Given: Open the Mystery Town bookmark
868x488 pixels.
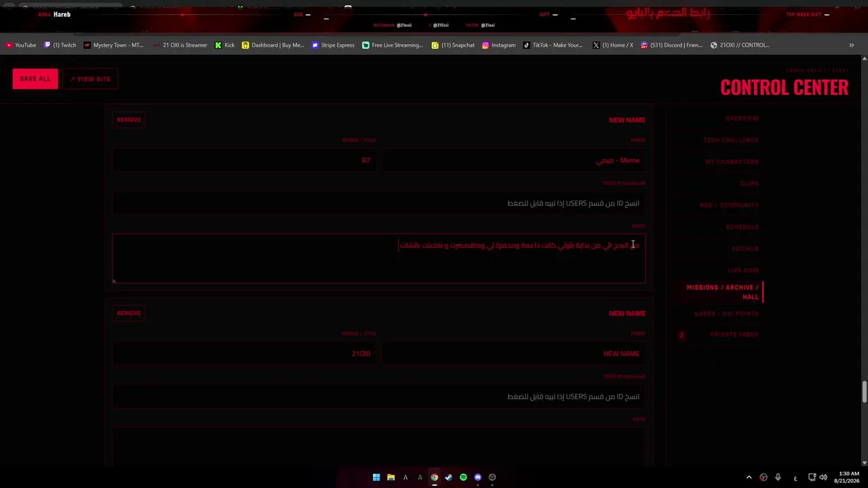Looking at the screenshot, I should [x=113, y=45].
